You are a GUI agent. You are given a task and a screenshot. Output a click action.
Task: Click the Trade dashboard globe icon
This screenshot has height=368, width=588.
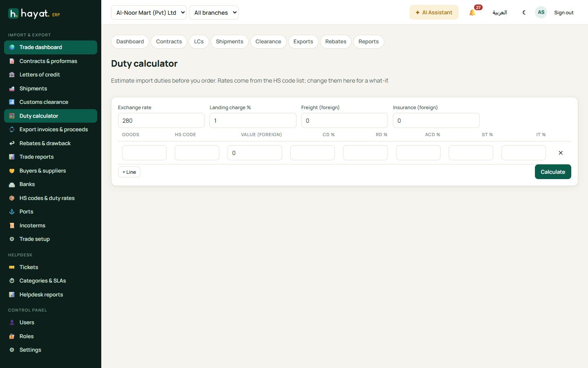pyautogui.click(x=12, y=47)
